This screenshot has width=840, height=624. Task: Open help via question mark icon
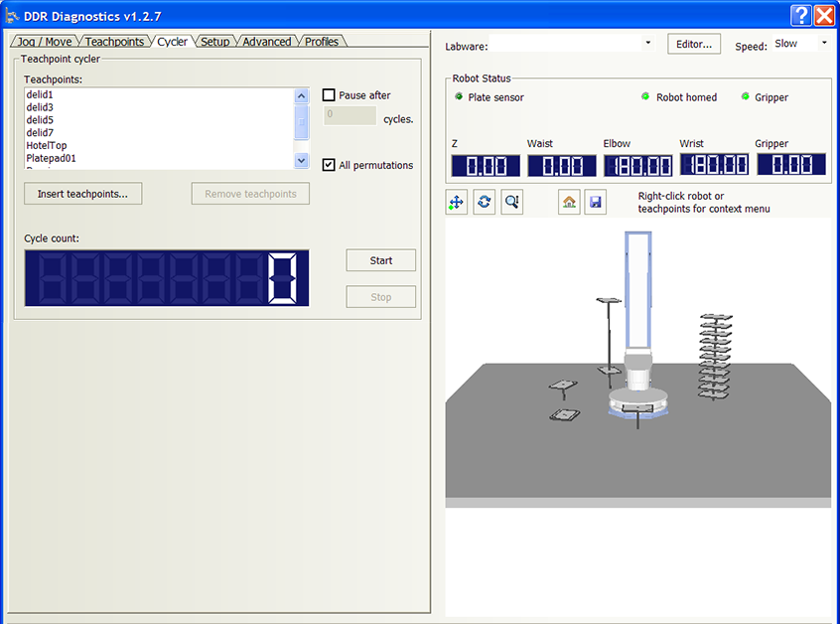pyautogui.click(x=802, y=15)
